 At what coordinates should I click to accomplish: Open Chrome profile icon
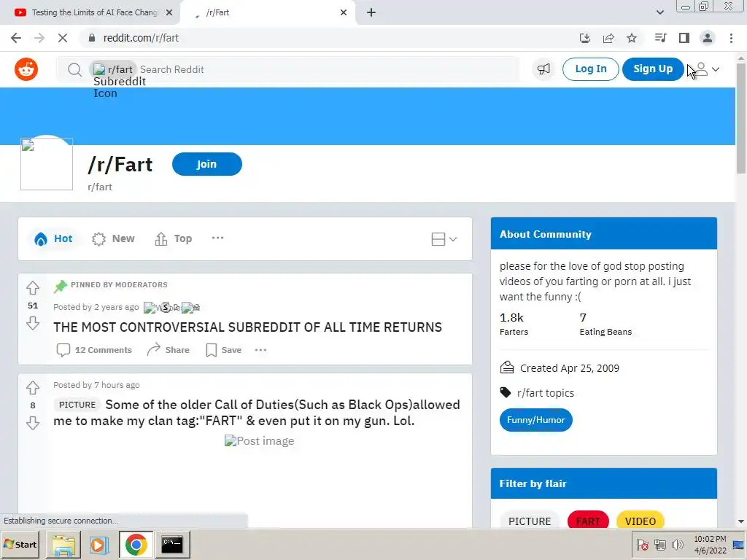[708, 38]
